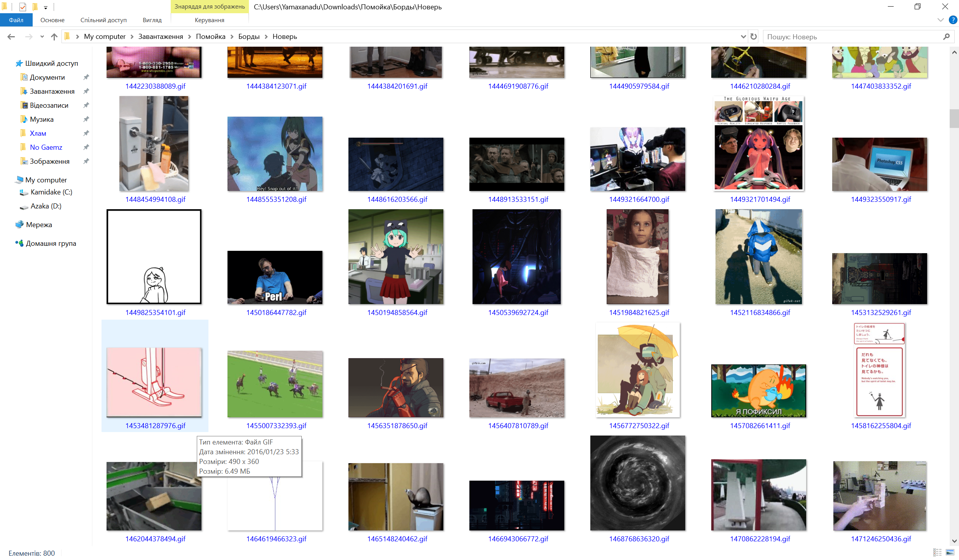Click Помойка in the breadcrumb path
The height and width of the screenshot is (560, 959).
(210, 37)
